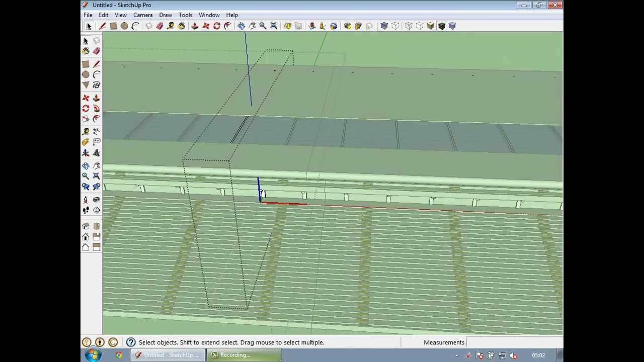Open the Windows Start menu
644x362 pixels.
pos(93,355)
